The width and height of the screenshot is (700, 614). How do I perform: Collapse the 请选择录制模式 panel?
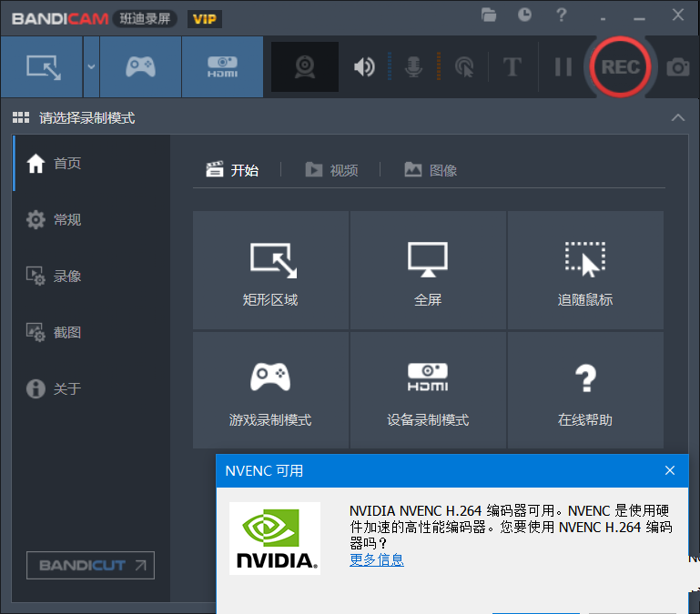677,118
